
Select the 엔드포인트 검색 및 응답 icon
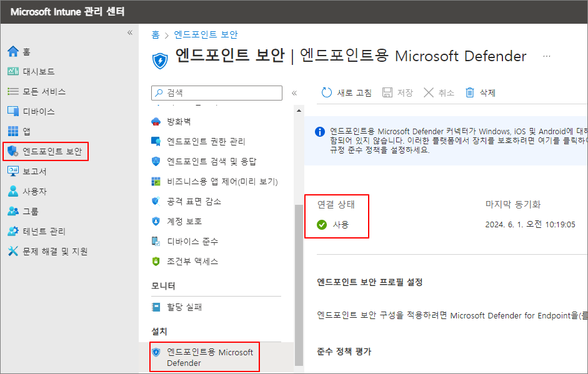pyautogui.click(x=156, y=161)
